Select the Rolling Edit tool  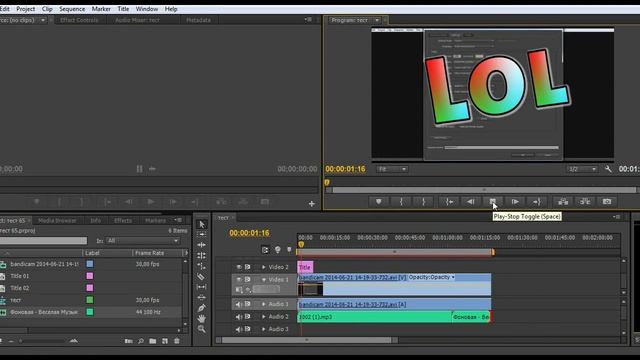[x=201, y=256]
